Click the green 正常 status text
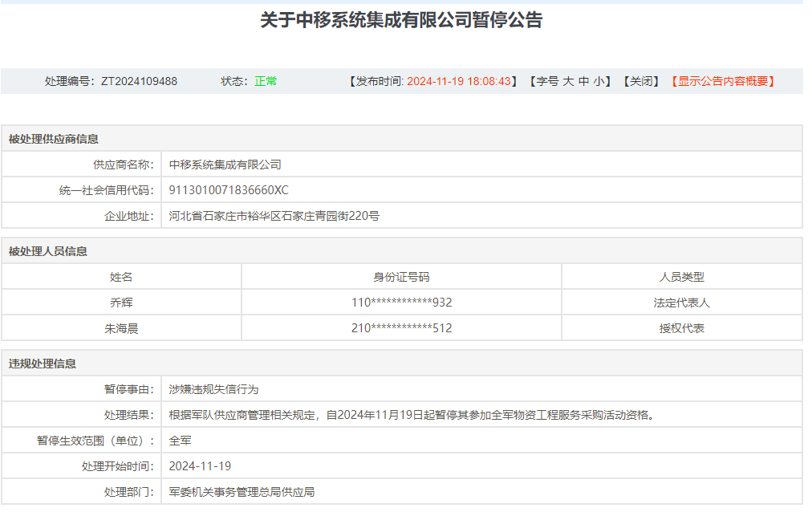The width and height of the screenshot is (812, 512). (266, 81)
